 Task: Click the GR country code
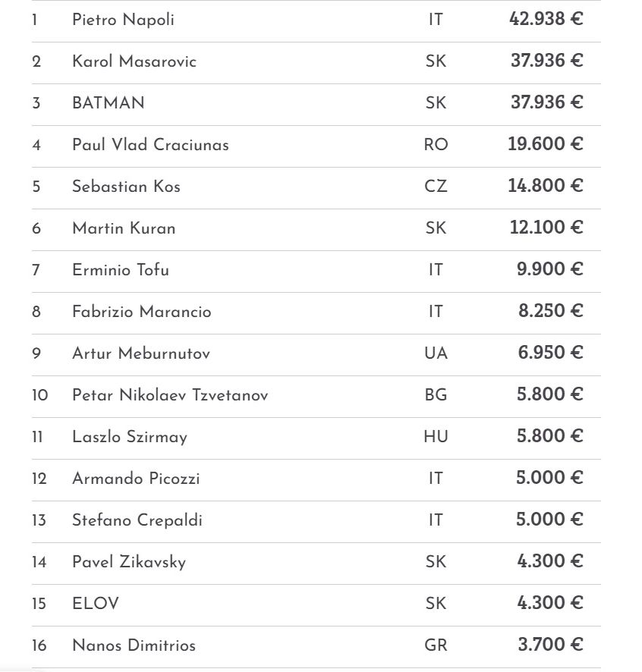click(436, 645)
